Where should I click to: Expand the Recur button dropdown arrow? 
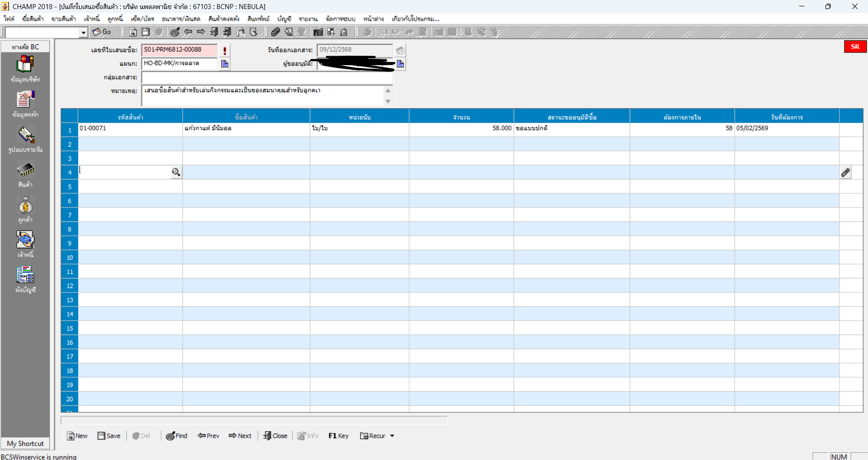[392, 436]
